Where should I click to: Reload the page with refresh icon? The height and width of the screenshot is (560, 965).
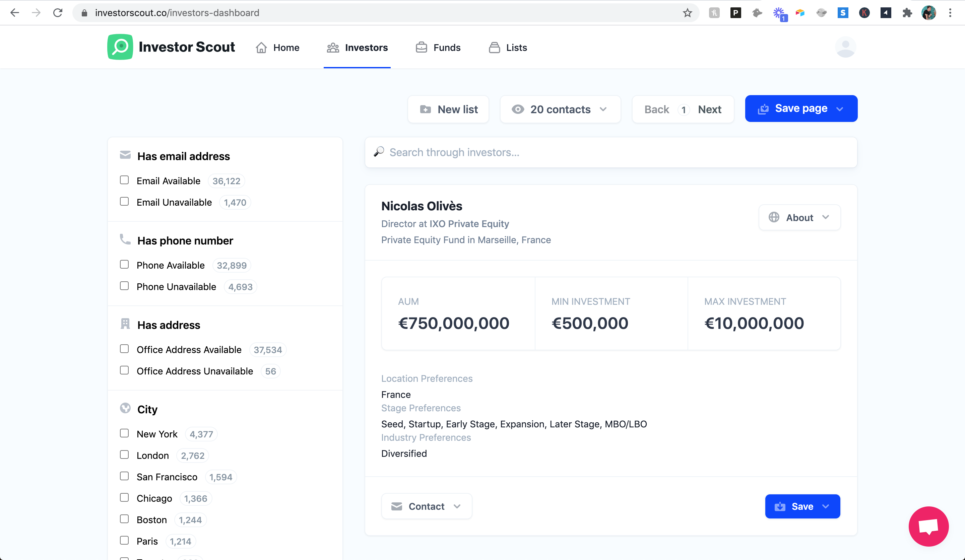pyautogui.click(x=58, y=13)
